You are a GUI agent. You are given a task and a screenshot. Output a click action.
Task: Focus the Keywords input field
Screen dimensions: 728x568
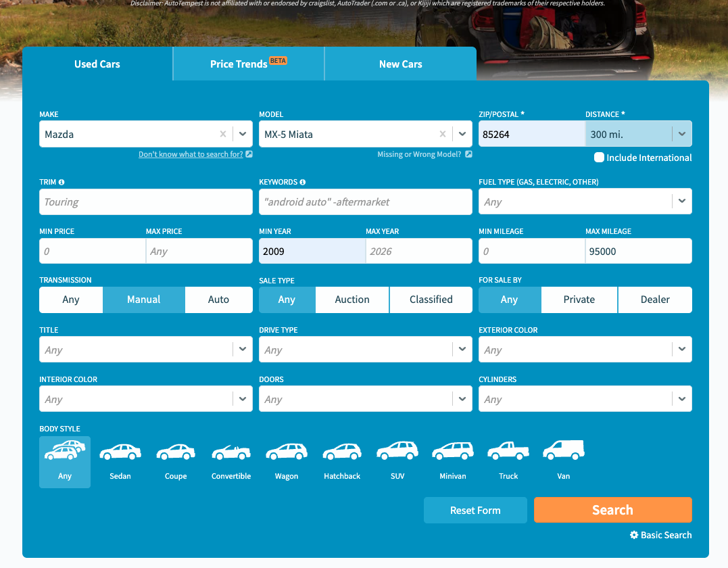(x=366, y=202)
